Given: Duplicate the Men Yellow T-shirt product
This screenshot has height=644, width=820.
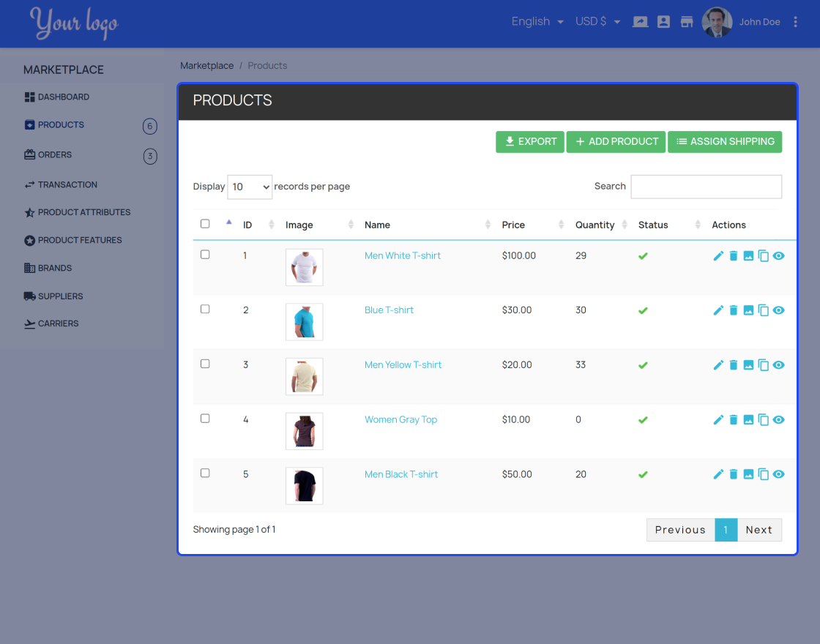Looking at the screenshot, I should 764,365.
